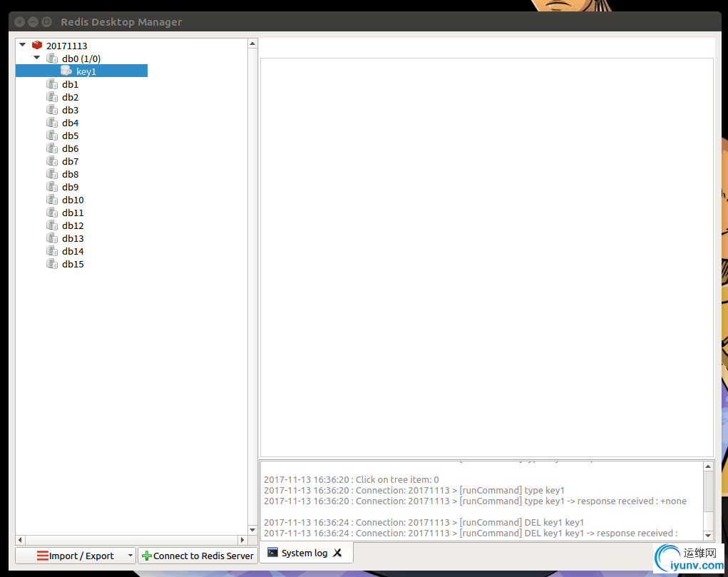
Task: Close the System log tab
Action: (x=337, y=553)
